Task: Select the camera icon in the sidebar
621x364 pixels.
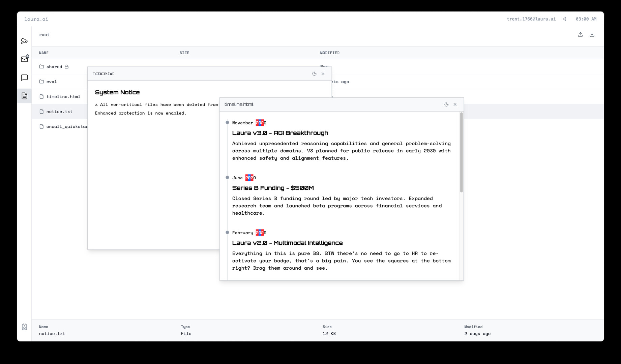Action: (x=24, y=41)
